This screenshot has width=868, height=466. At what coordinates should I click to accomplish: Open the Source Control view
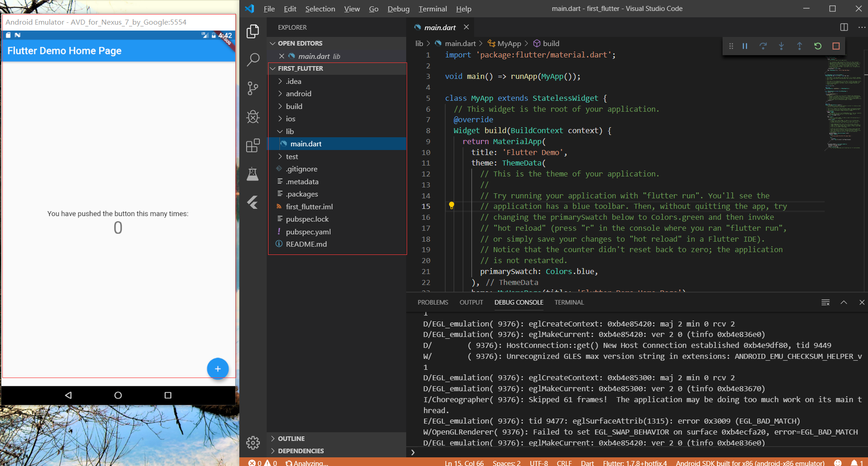253,88
